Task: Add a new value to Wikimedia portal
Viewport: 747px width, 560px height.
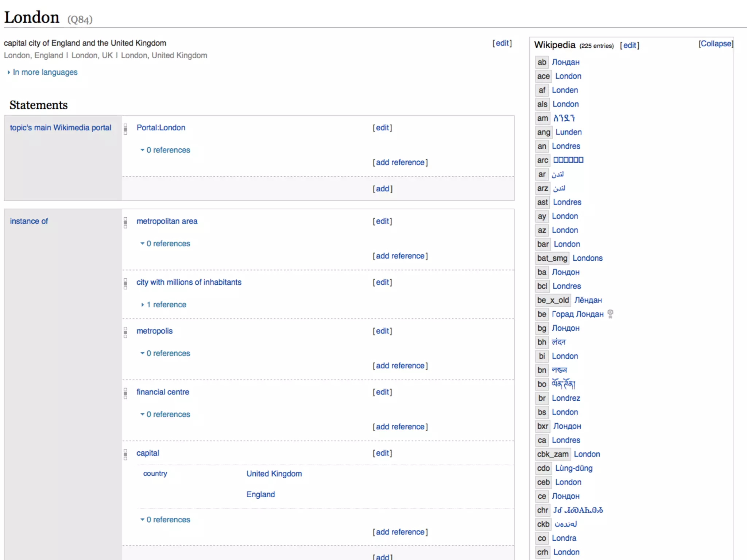Action: click(382, 188)
